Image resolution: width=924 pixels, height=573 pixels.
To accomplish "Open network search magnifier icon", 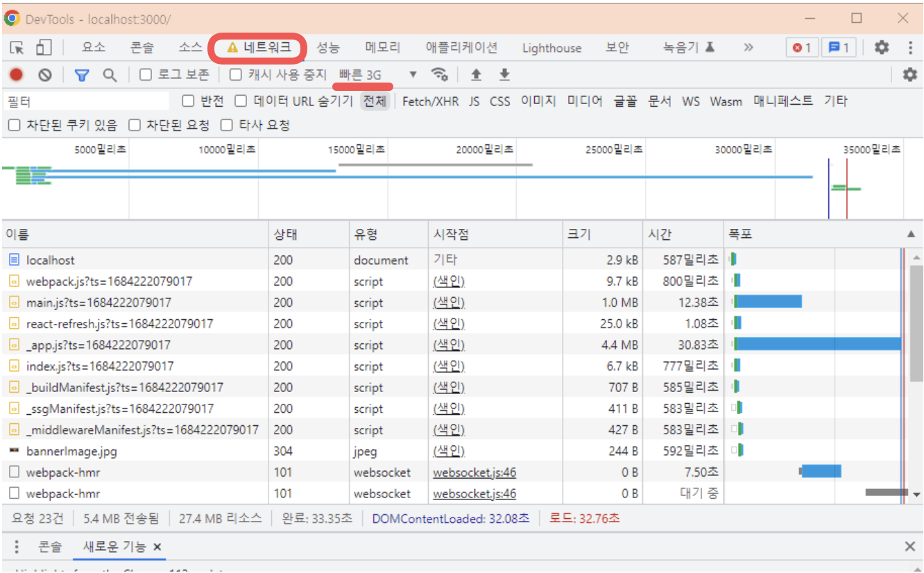I will click(x=110, y=75).
